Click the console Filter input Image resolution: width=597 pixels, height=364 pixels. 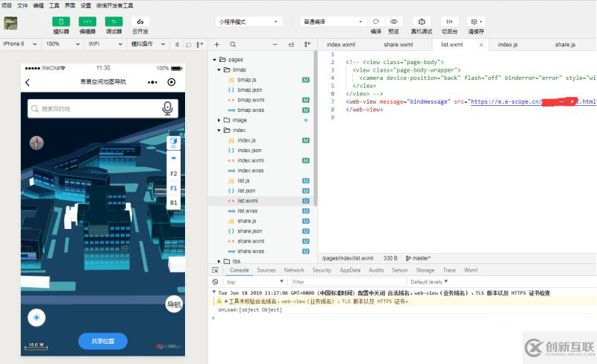348,282
